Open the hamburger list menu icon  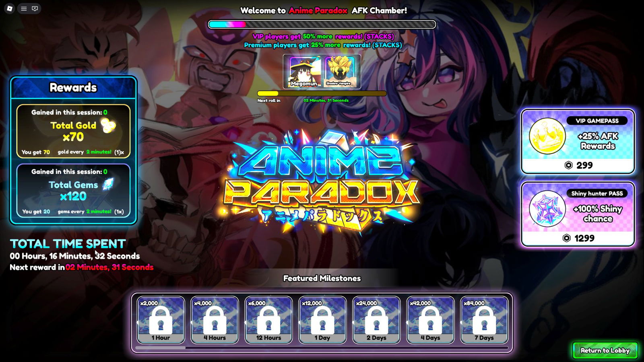tap(24, 8)
